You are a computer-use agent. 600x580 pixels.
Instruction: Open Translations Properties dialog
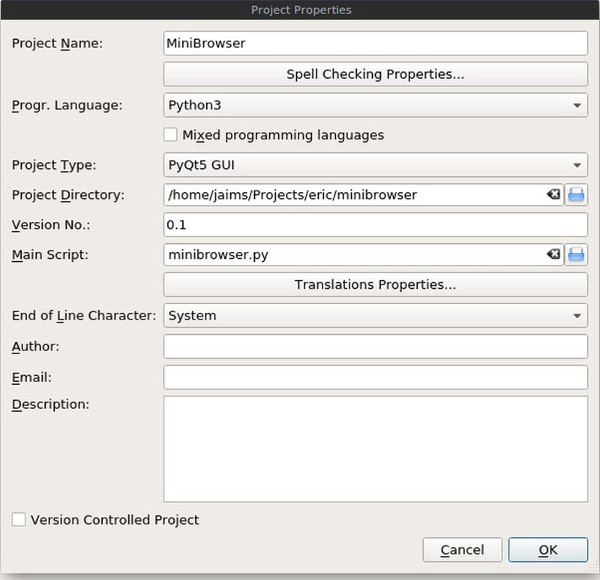(375, 285)
